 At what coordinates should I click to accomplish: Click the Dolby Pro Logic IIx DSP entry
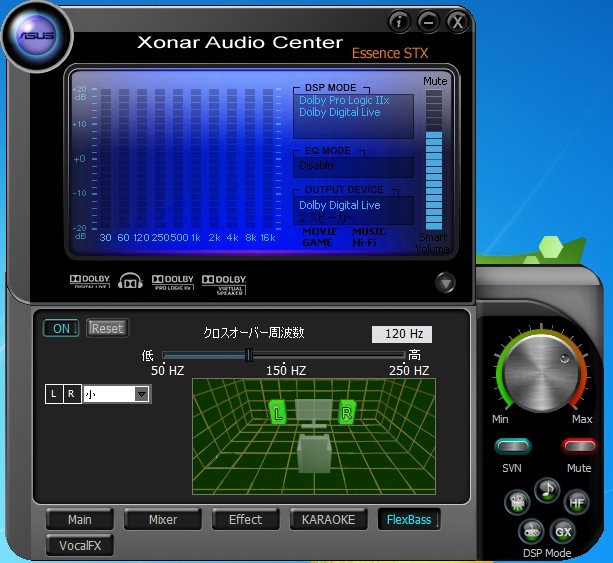pos(344,100)
